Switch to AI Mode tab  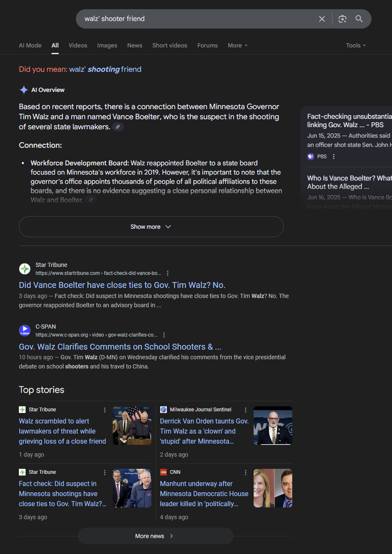[30, 45]
